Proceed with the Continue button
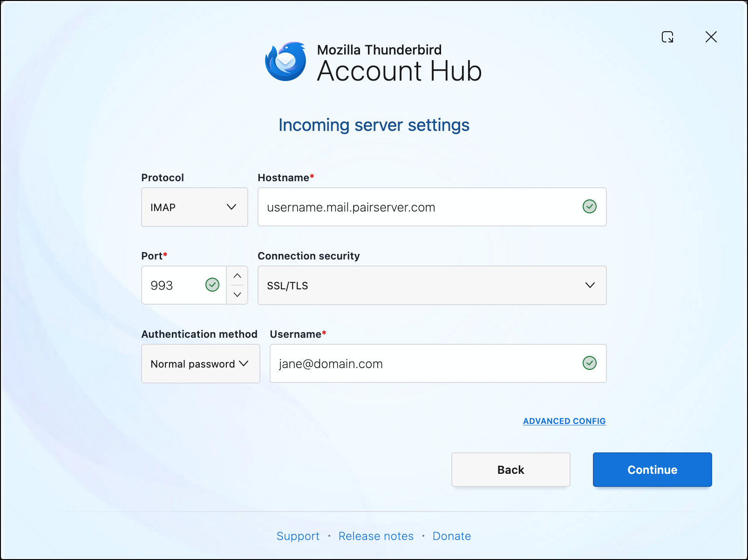This screenshot has width=748, height=560. 653,470
